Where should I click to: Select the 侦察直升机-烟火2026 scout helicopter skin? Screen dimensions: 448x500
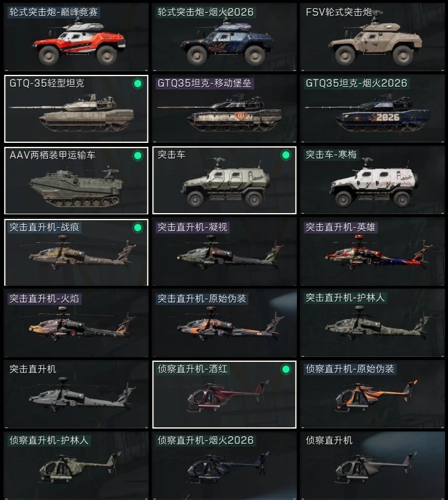[224, 466]
